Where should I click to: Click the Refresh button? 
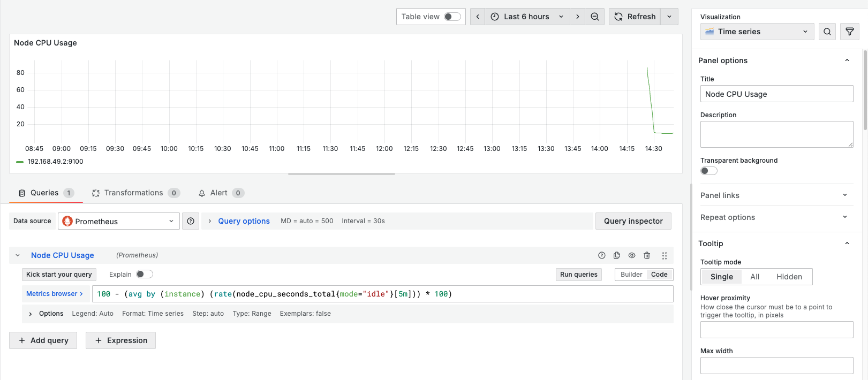click(x=635, y=17)
